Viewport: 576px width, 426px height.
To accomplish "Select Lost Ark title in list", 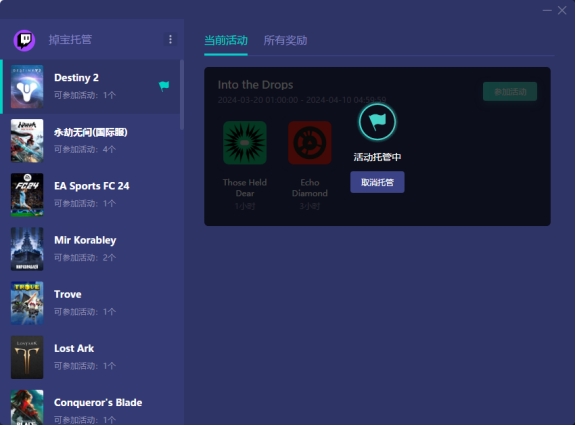I will [74, 349].
